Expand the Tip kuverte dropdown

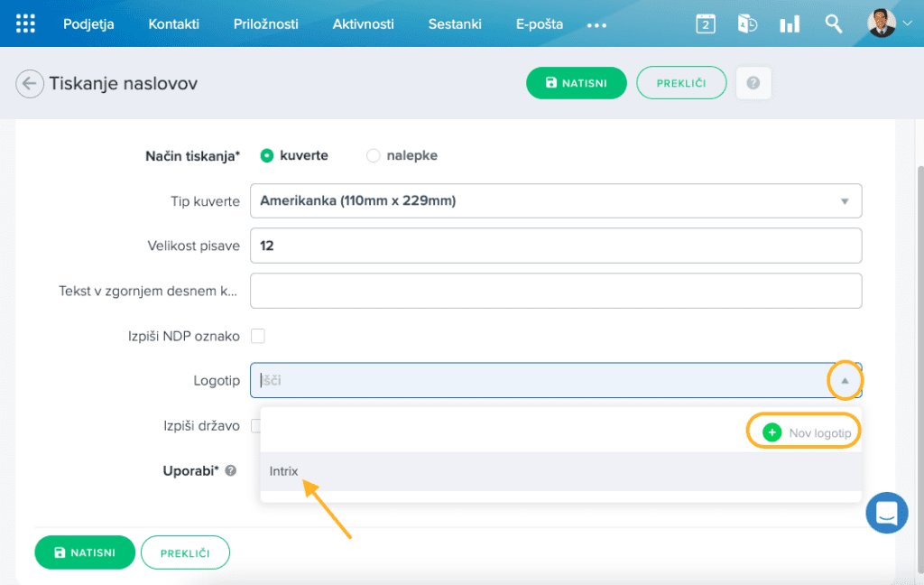pos(845,200)
